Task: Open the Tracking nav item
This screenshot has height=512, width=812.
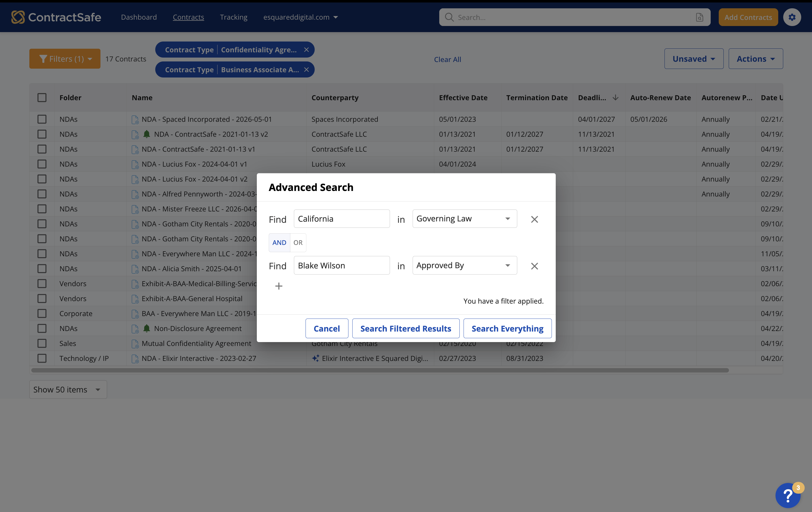Action: [233, 17]
